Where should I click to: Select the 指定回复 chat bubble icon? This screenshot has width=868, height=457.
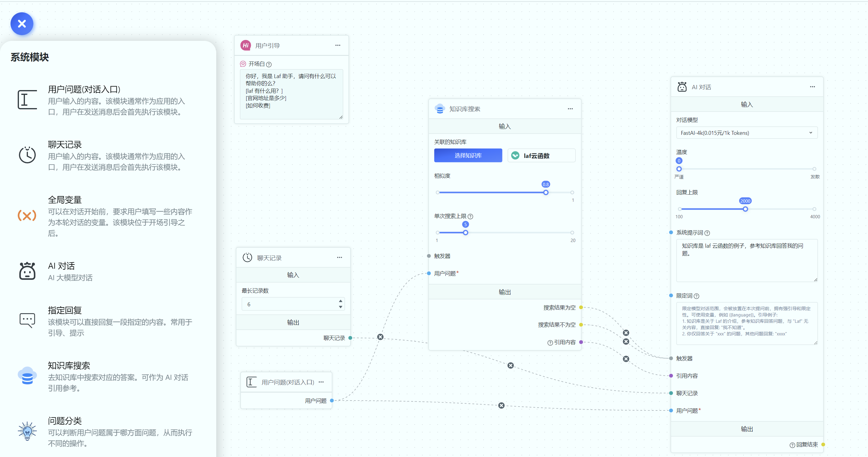point(27,320)
